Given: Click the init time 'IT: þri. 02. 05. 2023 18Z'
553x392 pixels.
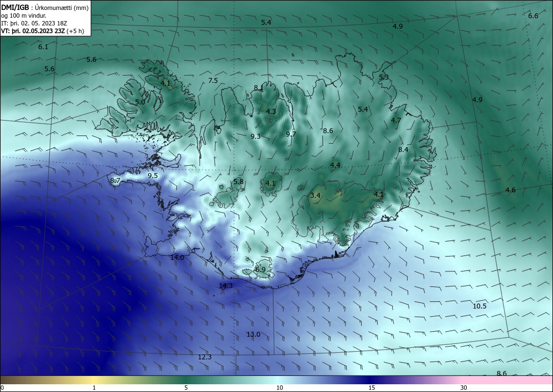Looking at the screenshot, I should pyautogui.click(x=34, y=23).
